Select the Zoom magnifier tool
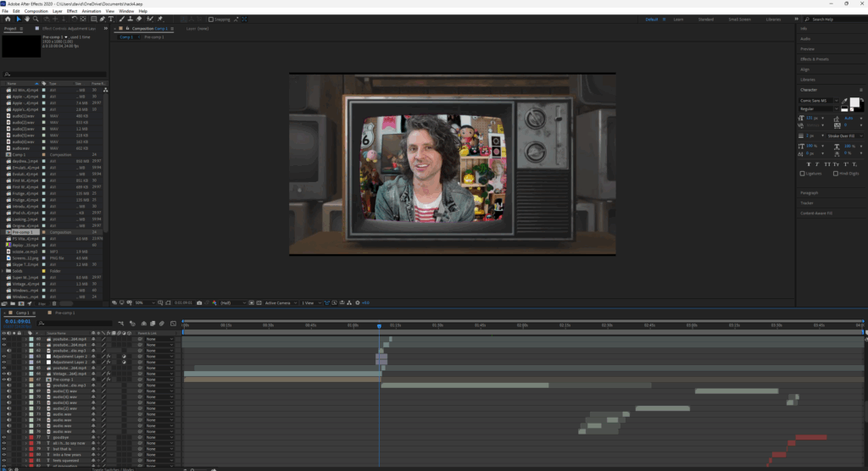The image size is (868, 471). pyautogui.click(x=36, y=19)
